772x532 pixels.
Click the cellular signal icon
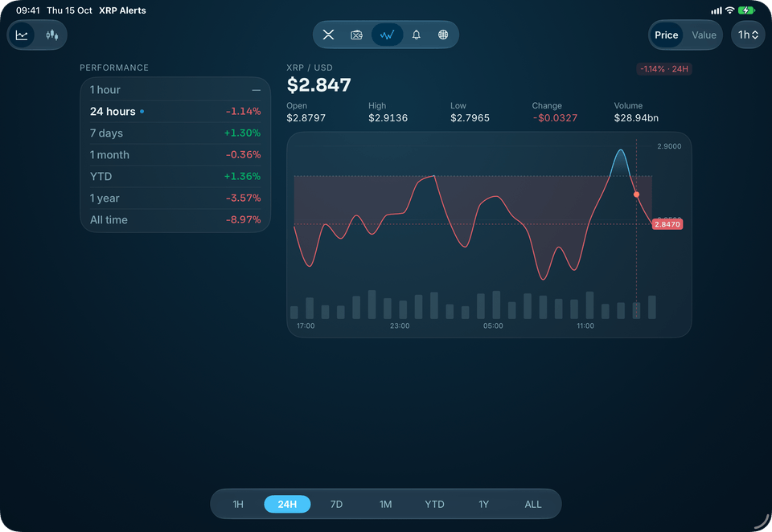point(717,10)
